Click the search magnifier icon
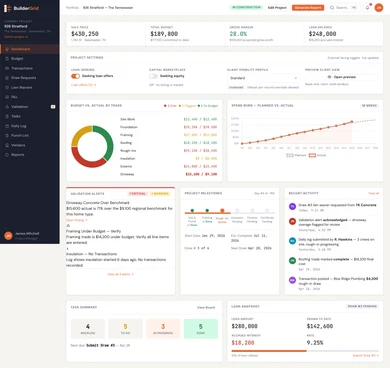Image resolution: width=390 pixels, height=368 pixels. (332, 8)
